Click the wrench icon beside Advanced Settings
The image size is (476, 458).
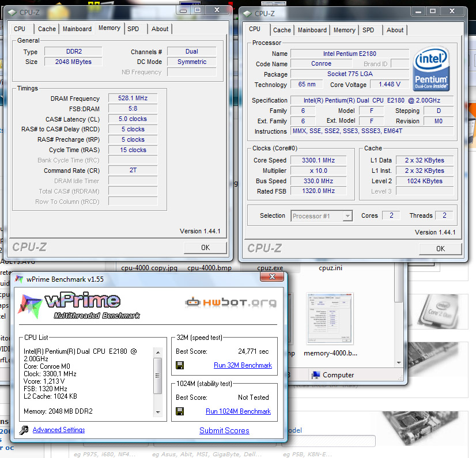coord(24,430)
